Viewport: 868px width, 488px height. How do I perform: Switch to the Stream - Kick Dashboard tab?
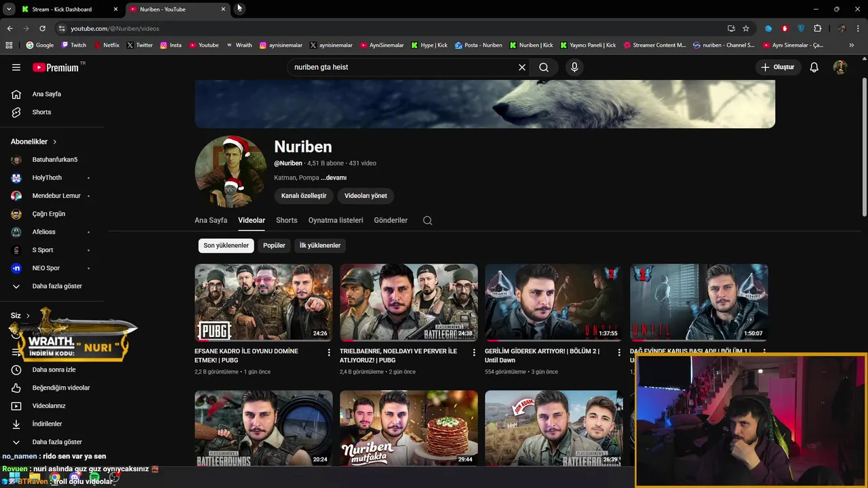70,9
